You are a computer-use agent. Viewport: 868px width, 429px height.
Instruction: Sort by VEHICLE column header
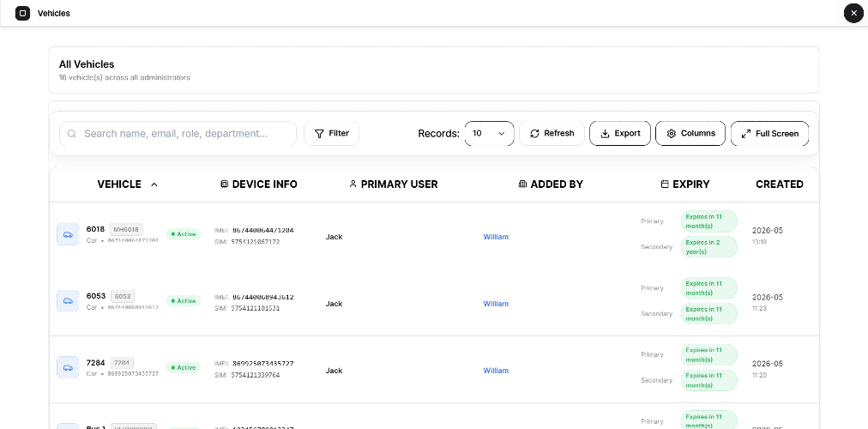(x=119, y=184)
